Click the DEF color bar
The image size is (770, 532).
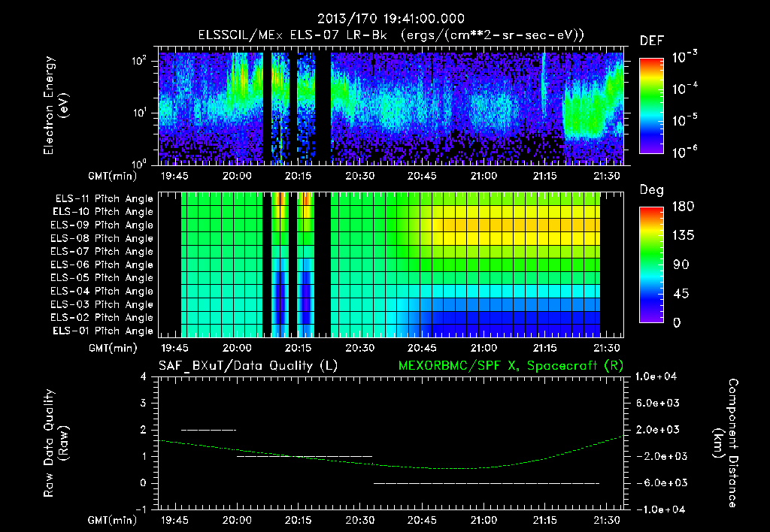click(x=651, y=106)
